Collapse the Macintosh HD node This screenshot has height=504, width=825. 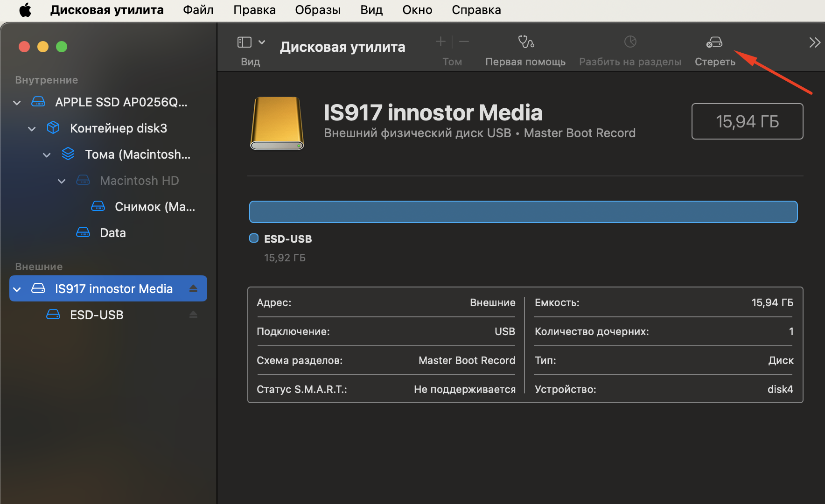point(62,181)
